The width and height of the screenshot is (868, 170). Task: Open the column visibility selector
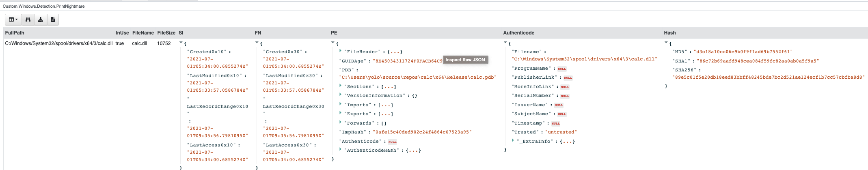[13, 19]
